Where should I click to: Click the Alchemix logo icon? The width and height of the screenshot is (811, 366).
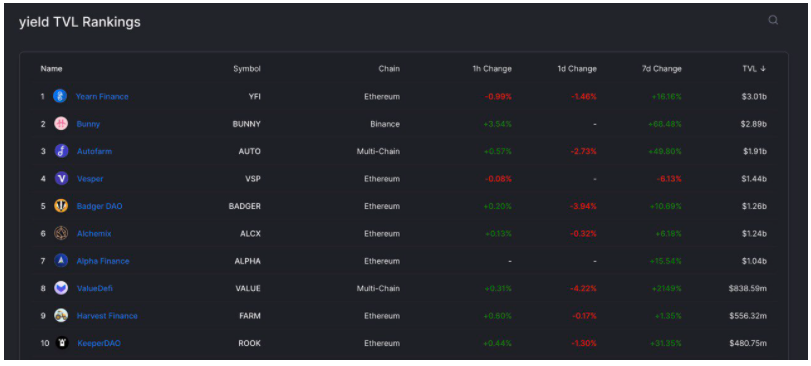(x=61, y=233)
